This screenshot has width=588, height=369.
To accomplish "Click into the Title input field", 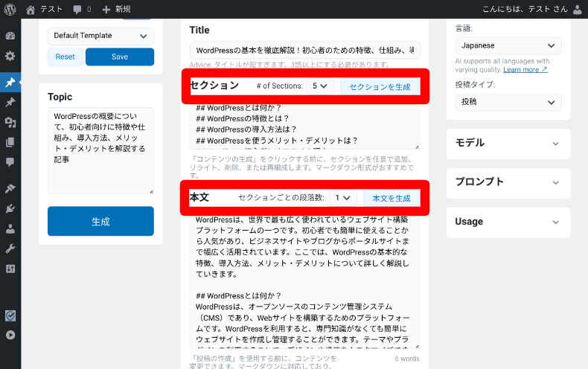I will pyautogui.click(x=305, y=51).
